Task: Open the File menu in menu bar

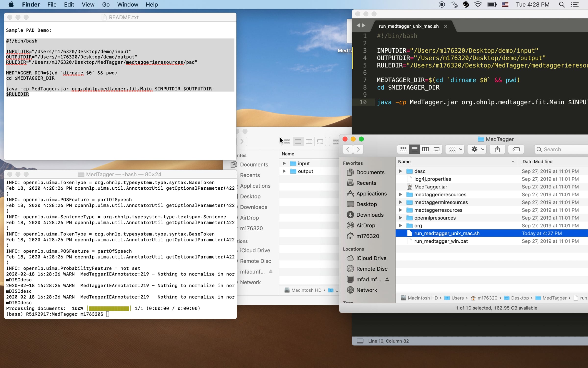Action: pos(52,4)
